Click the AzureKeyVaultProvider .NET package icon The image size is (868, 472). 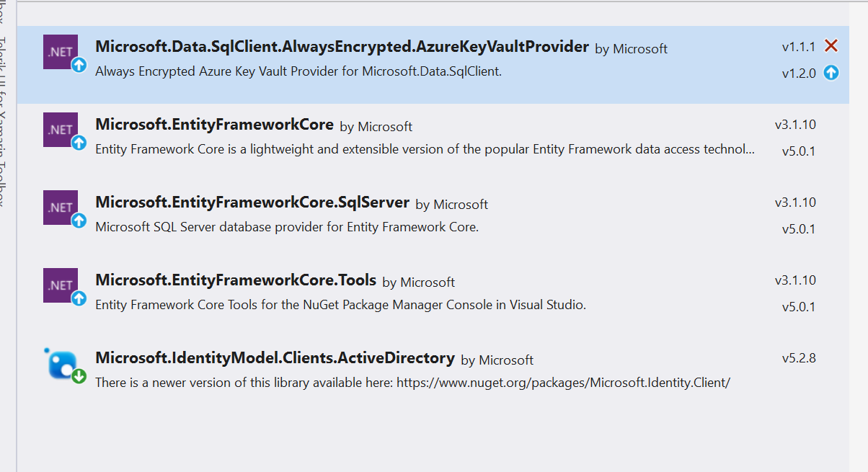[x=61, y=52]
